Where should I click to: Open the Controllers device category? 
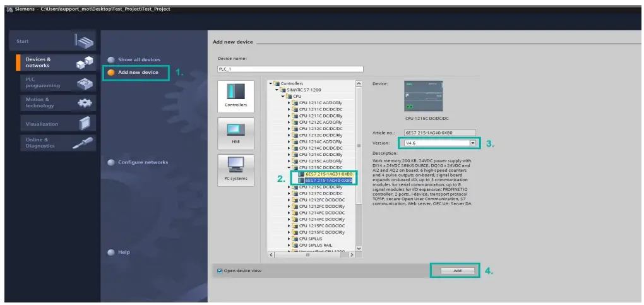[x=236, y=96]
